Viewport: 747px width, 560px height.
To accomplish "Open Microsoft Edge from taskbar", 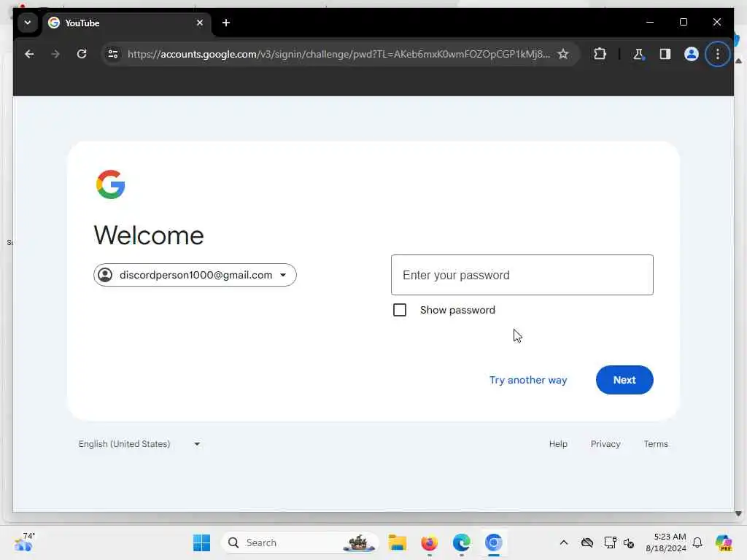I will (x=461, y=542).
